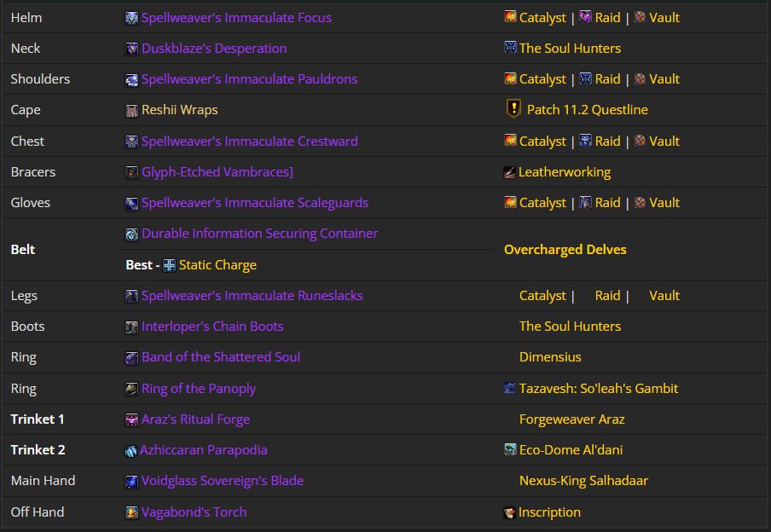Open the Overcharged Delves link
The width and height of the screenshot is (771, 532).
(565, 250)
